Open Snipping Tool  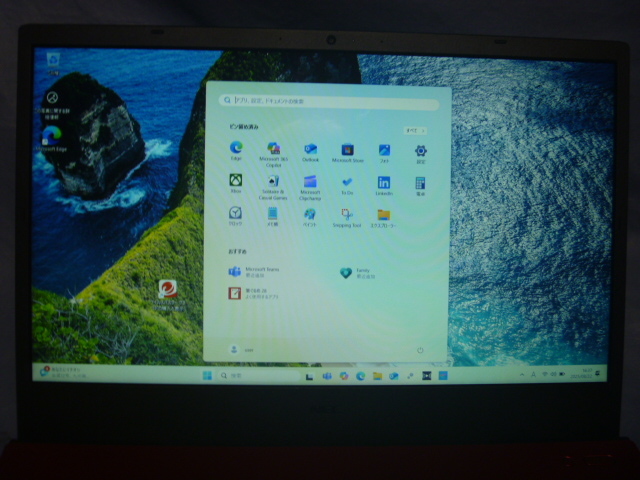[347, 218]
